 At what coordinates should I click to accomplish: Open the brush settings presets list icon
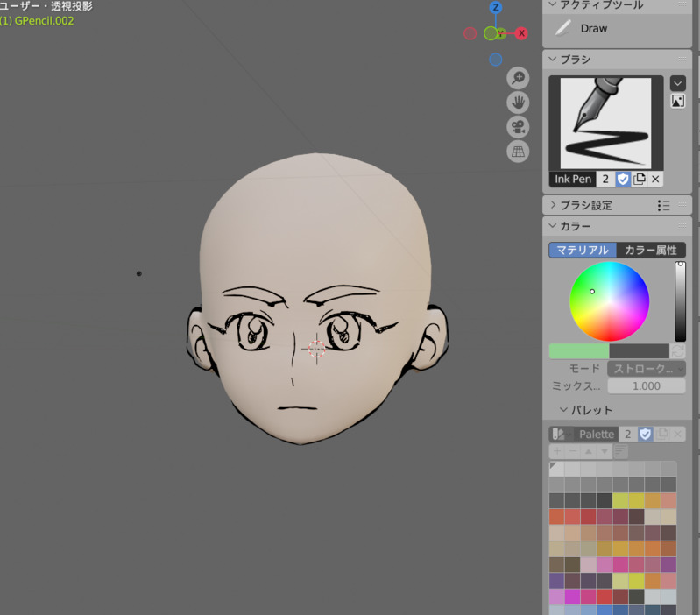click(x=663, y=205)
